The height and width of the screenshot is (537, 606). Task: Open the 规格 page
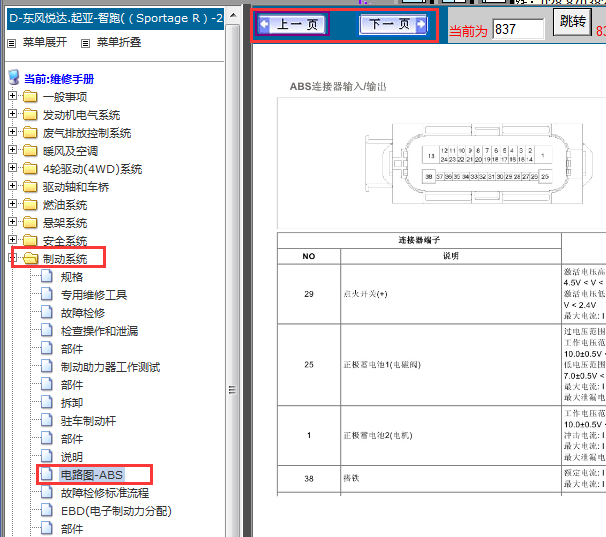(x=71, y=277)
